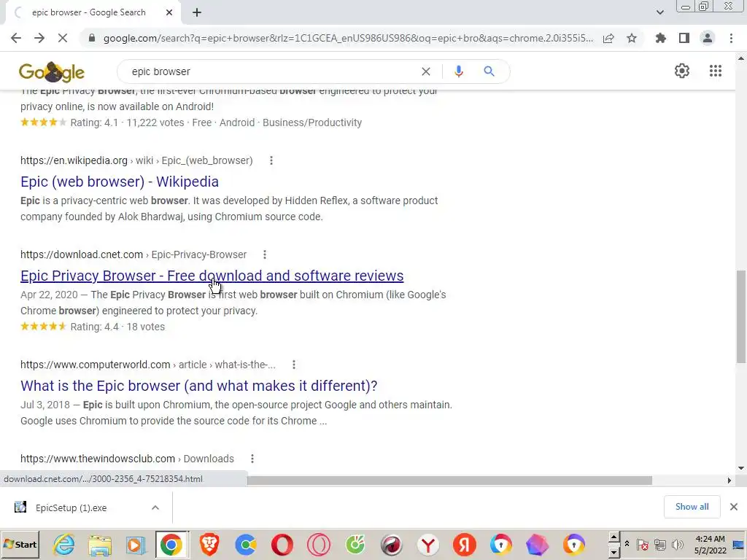Click the Google doodle logo
The image size is (747, 560).
pyautogui.click(x=52, y=72)
